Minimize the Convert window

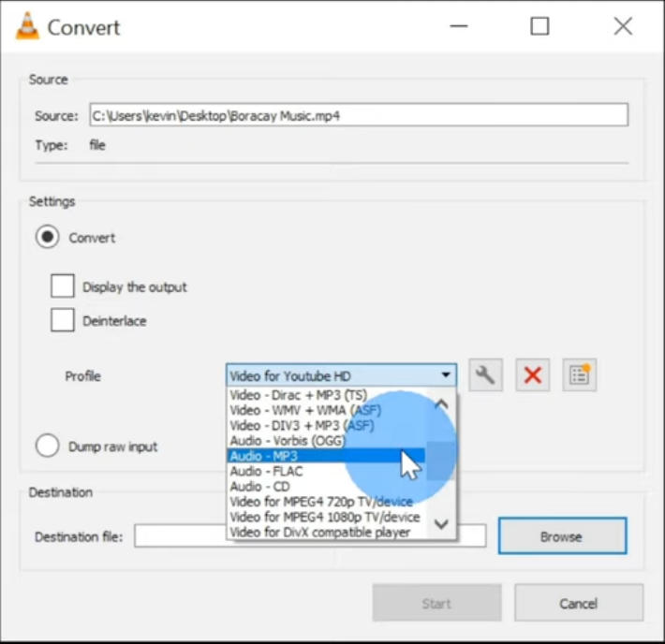tap(458, 26)
